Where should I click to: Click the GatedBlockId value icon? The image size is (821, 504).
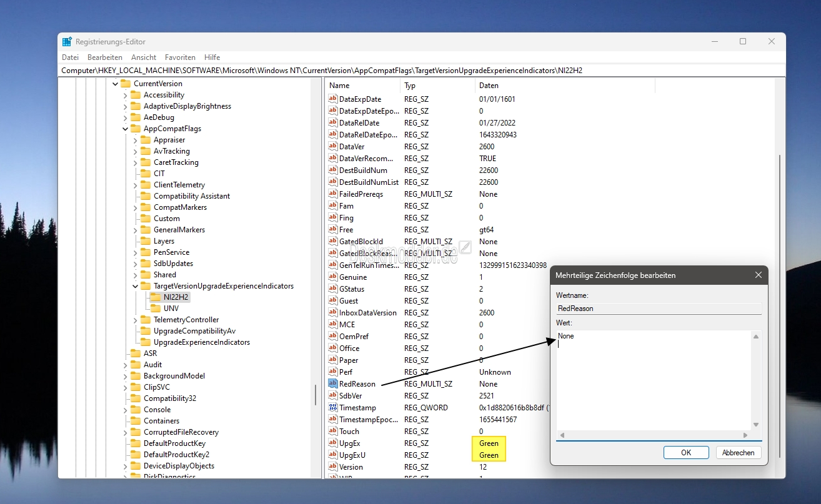(x=332, y=241)
